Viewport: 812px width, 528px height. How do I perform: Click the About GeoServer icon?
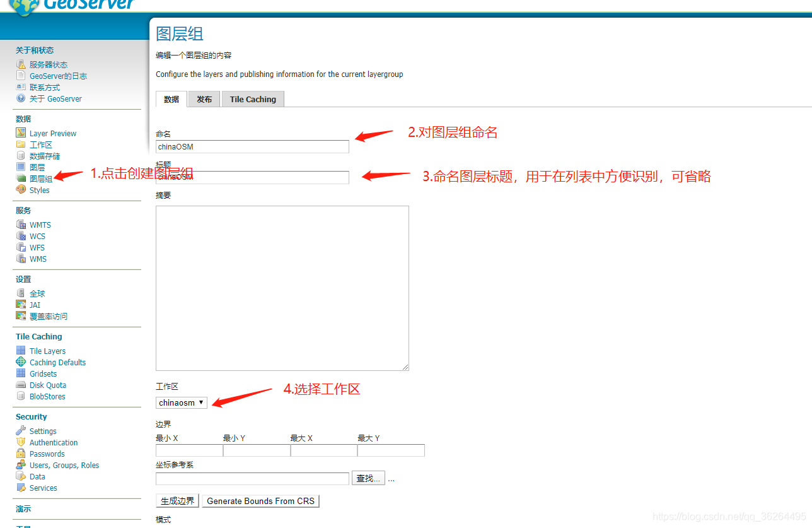pyautogui.click(x=21, y=98)
